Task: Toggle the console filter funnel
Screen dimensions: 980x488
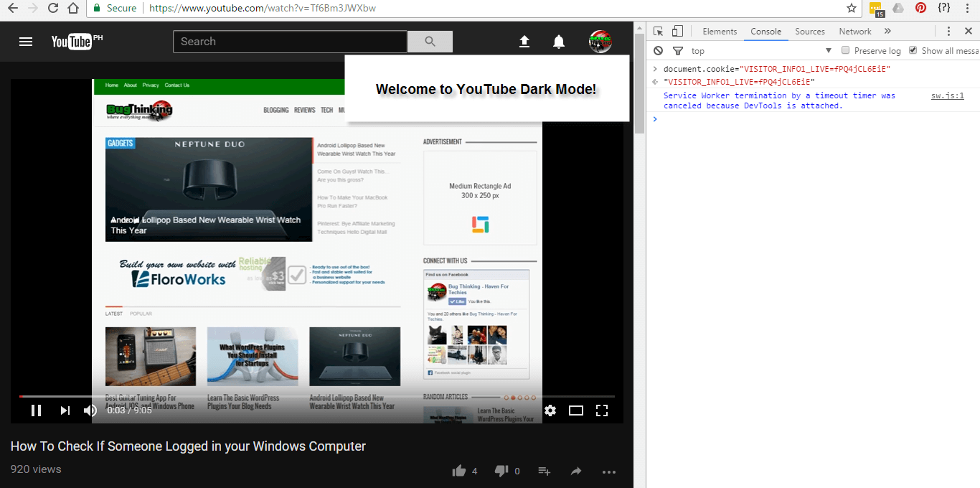Action: click(677, 51)
